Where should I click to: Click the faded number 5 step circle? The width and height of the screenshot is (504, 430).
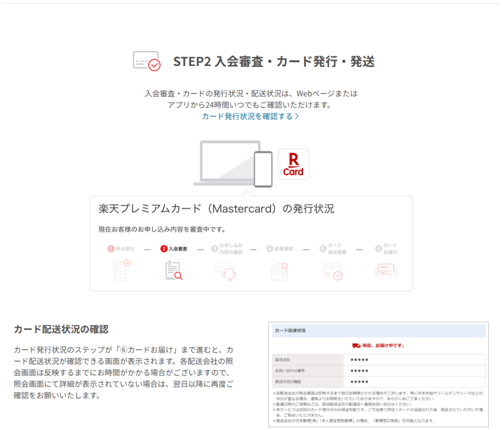tap(323, 249)
